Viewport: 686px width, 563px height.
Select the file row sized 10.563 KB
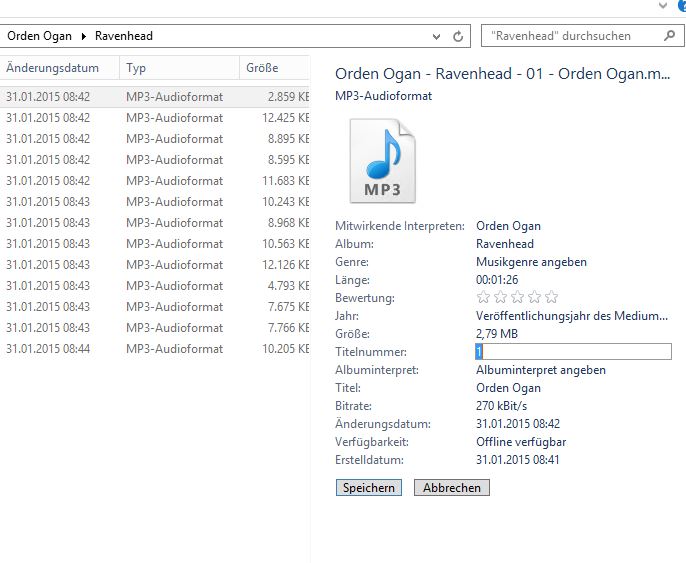[154, 244]
